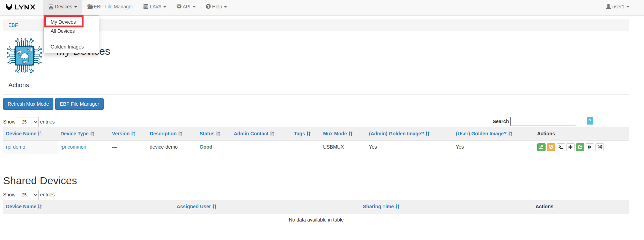Screen dimensions: 644x240
Task: Change My Devices entries-per-page selector
Action: coord(28,122)
